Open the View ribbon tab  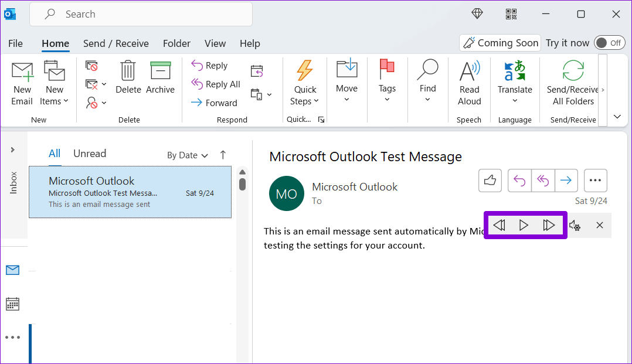[x=215, y=43]
